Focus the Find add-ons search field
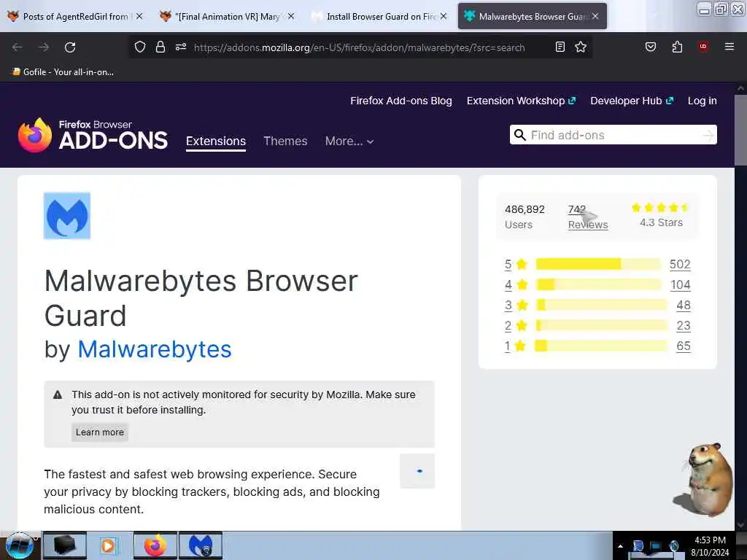This screenshot has height=560, width=747. [x=613, y=135]
